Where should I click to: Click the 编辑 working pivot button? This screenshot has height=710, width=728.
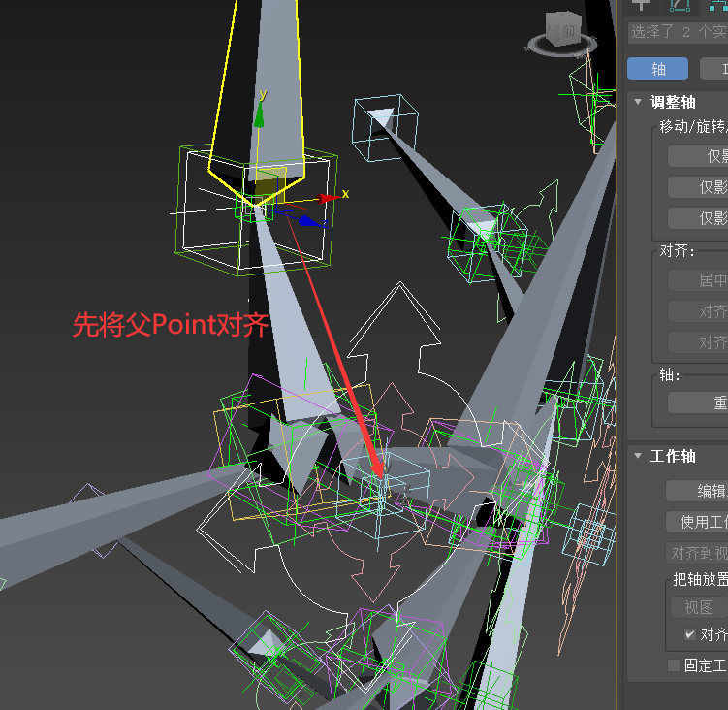[697, 491]
